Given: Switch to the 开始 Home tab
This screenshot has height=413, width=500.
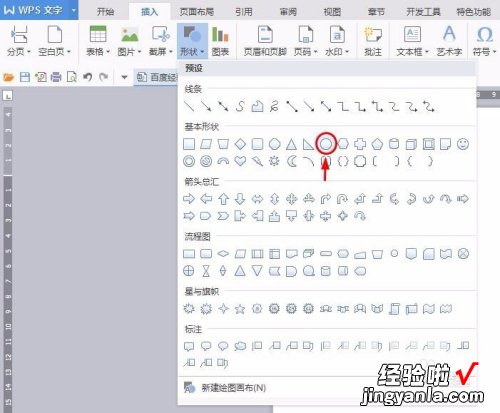Looking at the screenshot, I should pyautogui.click(x=105, y=12).
